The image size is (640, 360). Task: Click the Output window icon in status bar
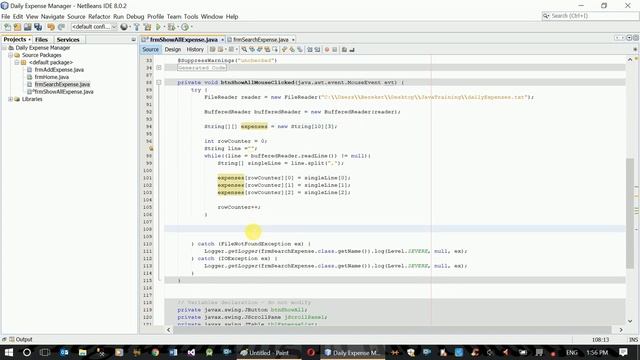12,339
